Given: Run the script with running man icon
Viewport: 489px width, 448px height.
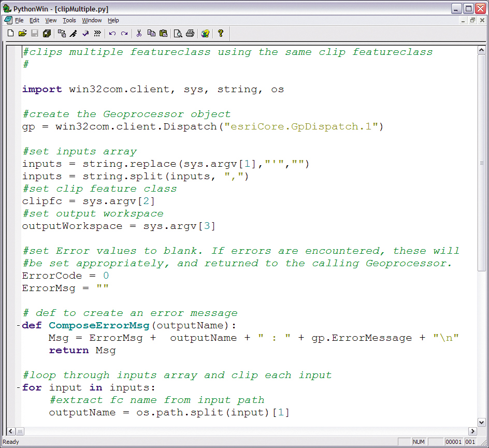Looking at the screenshot, I should [74, 33].
